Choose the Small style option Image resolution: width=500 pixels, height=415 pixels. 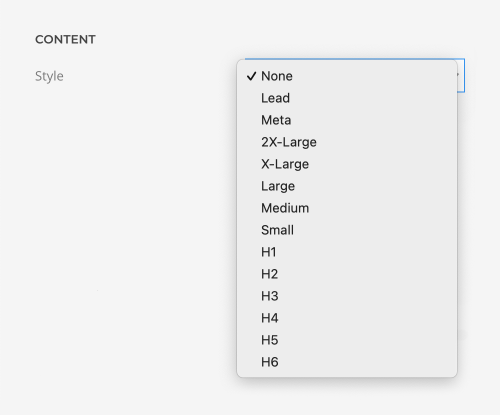347,230
